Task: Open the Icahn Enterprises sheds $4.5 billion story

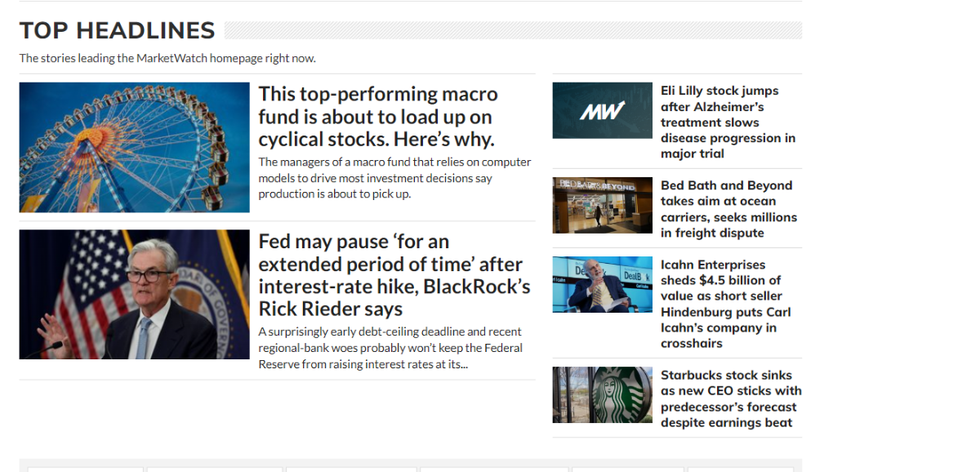Action: (726, 304)
